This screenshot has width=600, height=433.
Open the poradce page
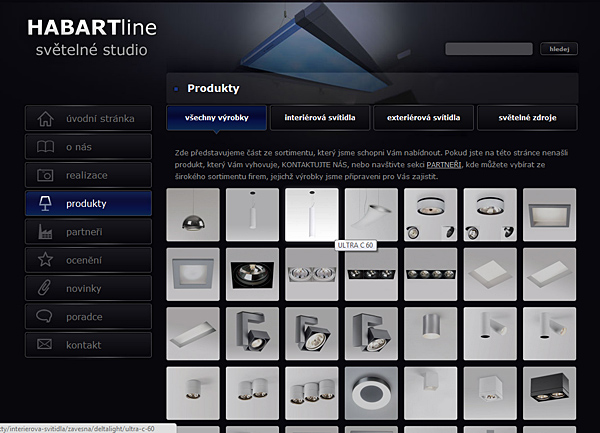[88, 317]
